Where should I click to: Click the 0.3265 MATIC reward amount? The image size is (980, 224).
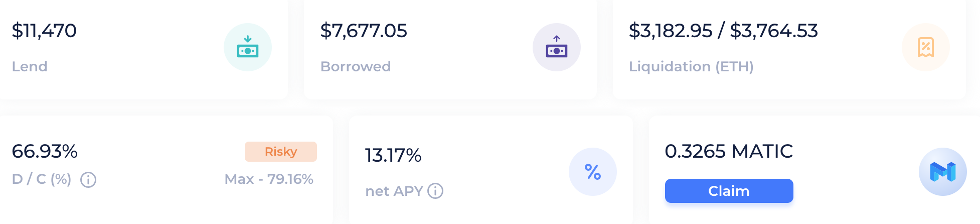(x=729, y=151)
